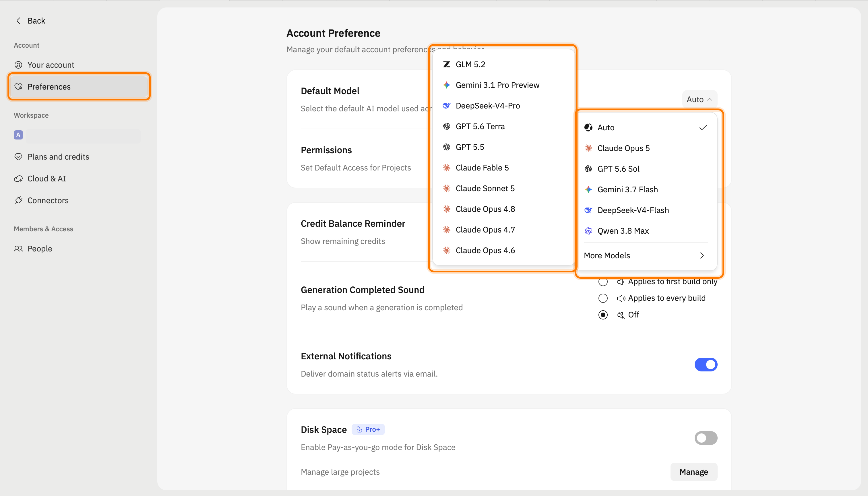Viewport: 868px width, 496px height.
Task: Click the Claude Fable 5 starburst icon
Action: pyautogui.click(x=447, y=168)
